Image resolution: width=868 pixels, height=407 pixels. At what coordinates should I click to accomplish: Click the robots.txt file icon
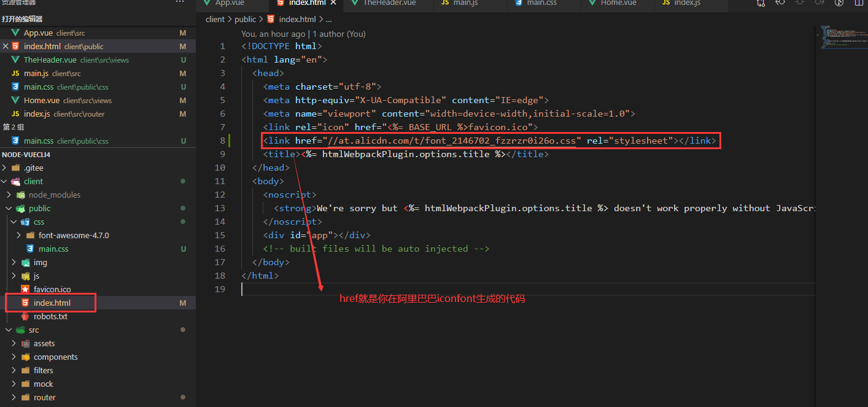pos(25,316)
